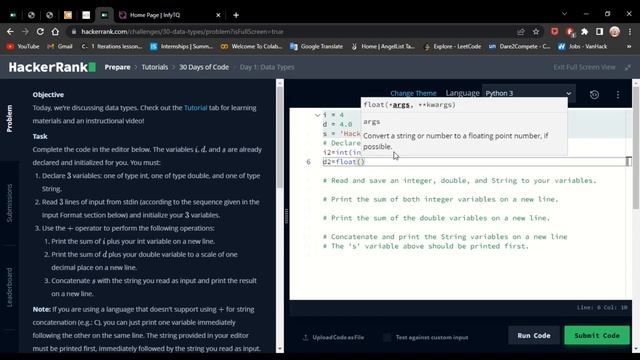Viewport: 640px width, 360px height.
Task: Open the Gmail bookmark
Action: [x=60, y=47]
